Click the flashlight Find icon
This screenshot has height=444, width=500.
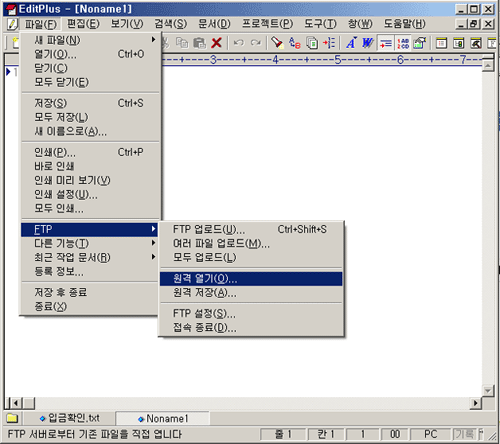click(277, 43)
